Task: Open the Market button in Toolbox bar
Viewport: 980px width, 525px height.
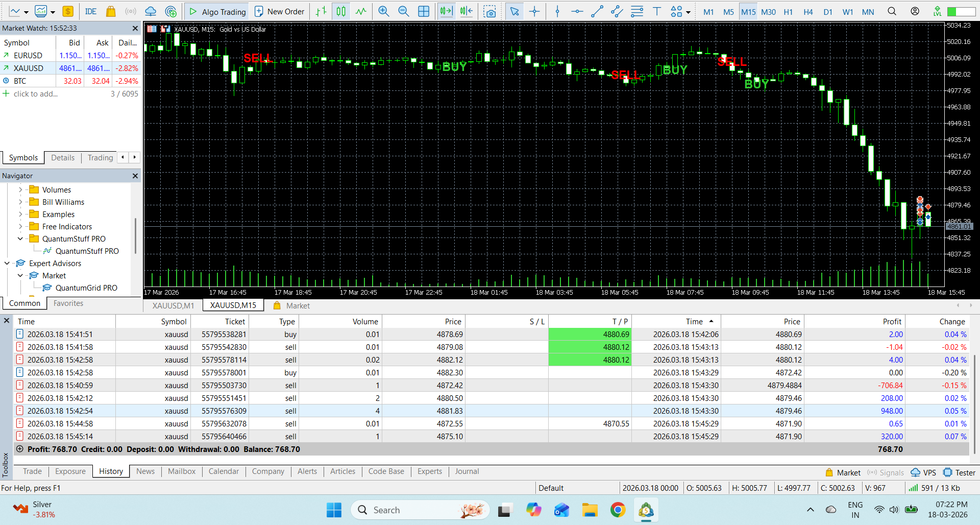Action: pyautogui.click(x=843, y=472)
